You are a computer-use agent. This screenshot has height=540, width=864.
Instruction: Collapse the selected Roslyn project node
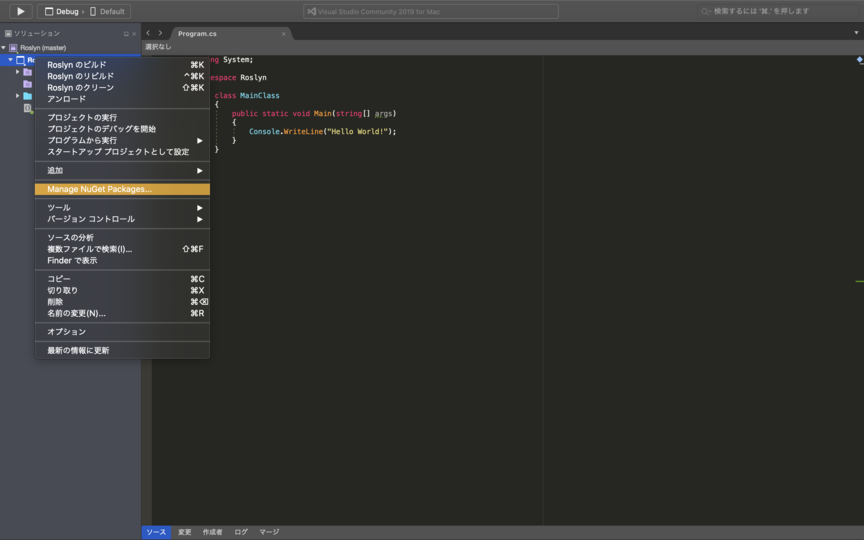(x=10, y=60)
